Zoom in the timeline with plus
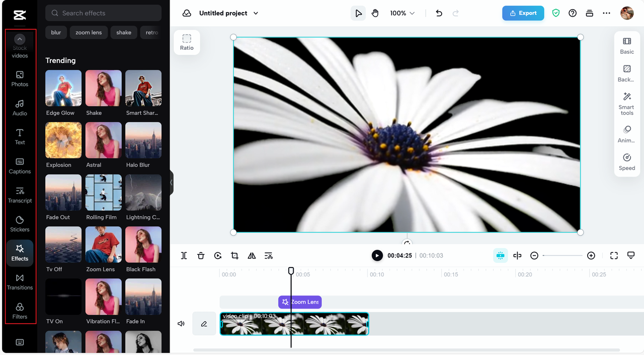Viewport: 644px width, 355px height. click(x=591, y=255)
